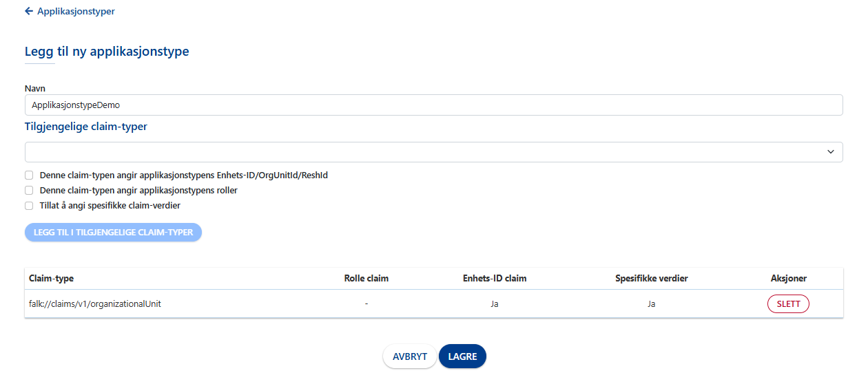The image size is (868, 384).
Task: Tick 'Tillat å angi spesifikke claim-verdier' checkbox
Action: point(29,205)
